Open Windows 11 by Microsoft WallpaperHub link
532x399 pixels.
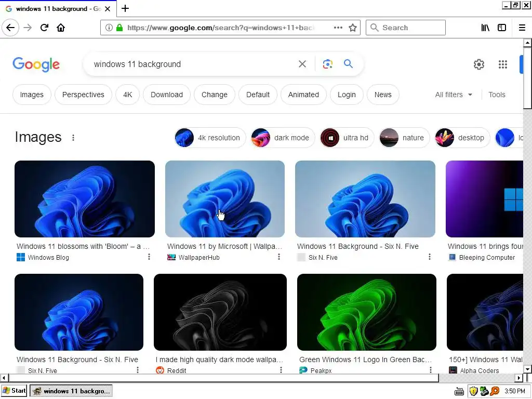(x=224, y=246)
